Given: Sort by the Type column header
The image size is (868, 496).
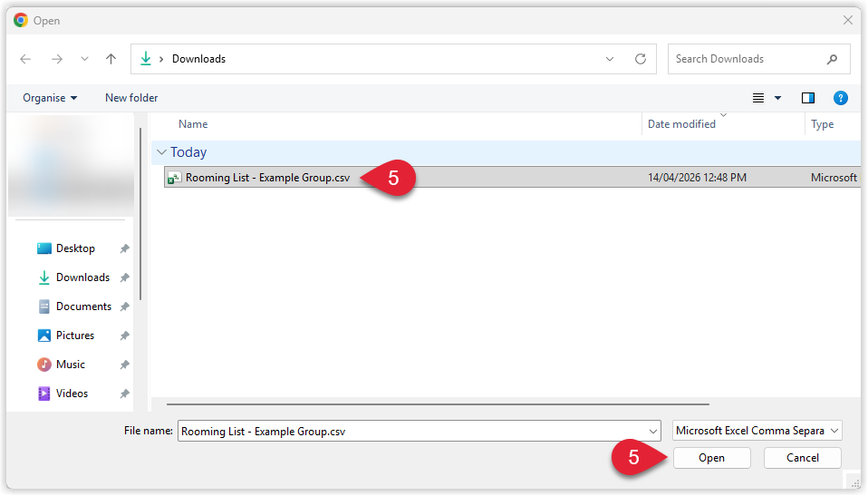Looking at the screenshot, I should point(822,124).
